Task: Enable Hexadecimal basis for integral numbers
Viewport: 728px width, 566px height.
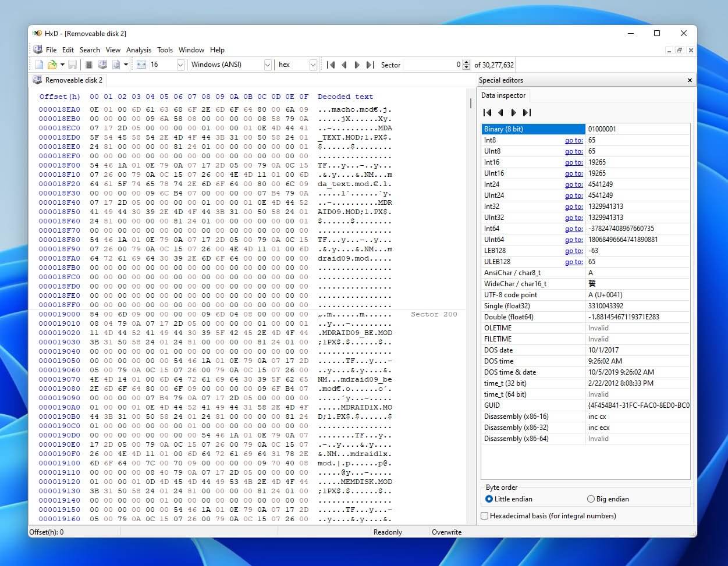Action: (485, 516)
